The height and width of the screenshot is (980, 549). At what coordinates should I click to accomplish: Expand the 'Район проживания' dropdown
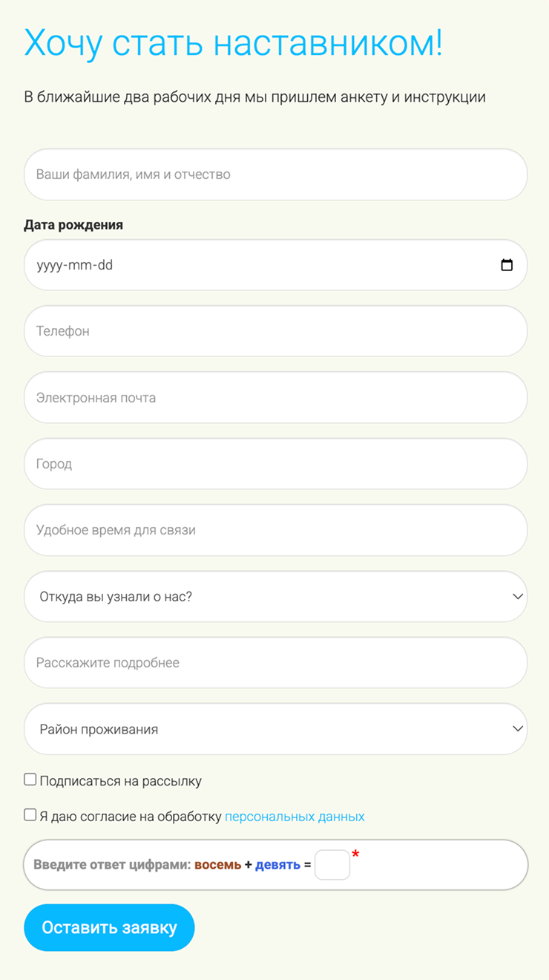tap(274, 728)
